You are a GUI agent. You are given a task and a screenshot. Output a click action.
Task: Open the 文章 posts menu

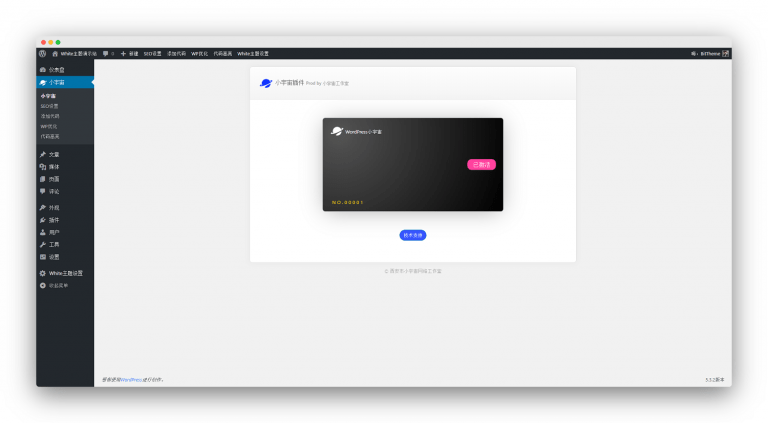click(x=53, y=154)
